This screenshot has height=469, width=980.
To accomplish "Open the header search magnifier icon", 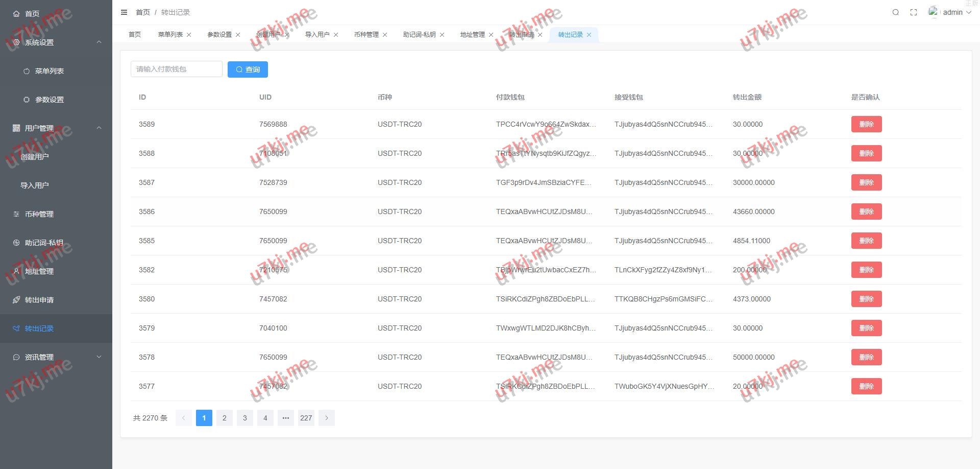I will 895,12.
